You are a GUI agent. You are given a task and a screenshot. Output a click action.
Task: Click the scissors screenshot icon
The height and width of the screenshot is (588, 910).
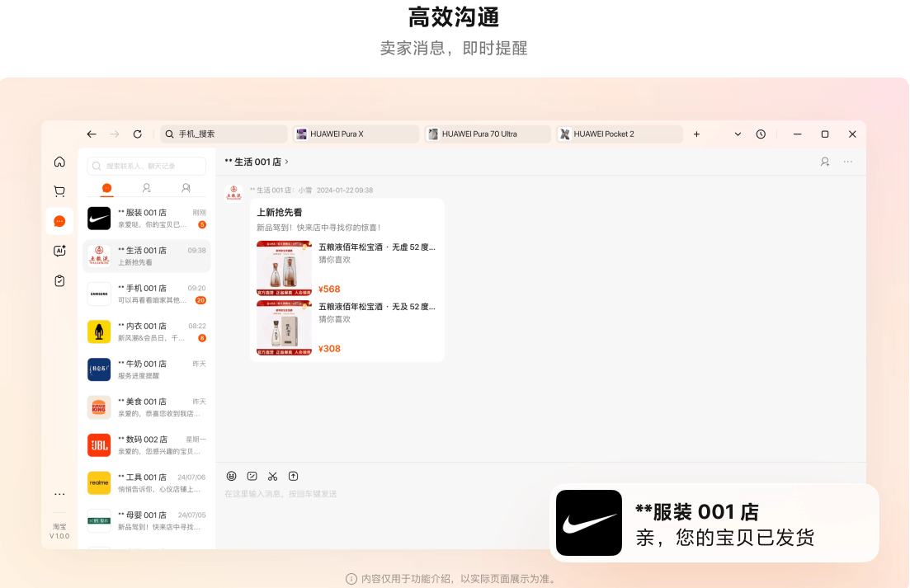click(x=273, y=476)
